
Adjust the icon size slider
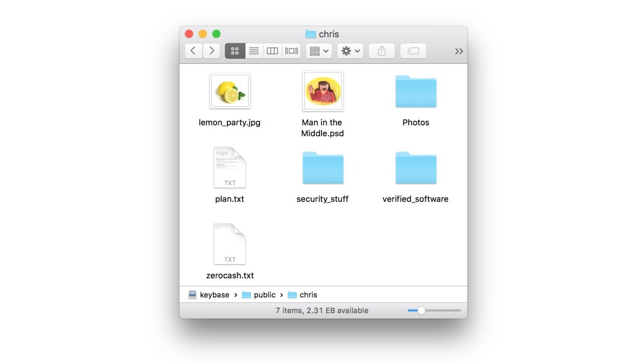tap(422, 311)
